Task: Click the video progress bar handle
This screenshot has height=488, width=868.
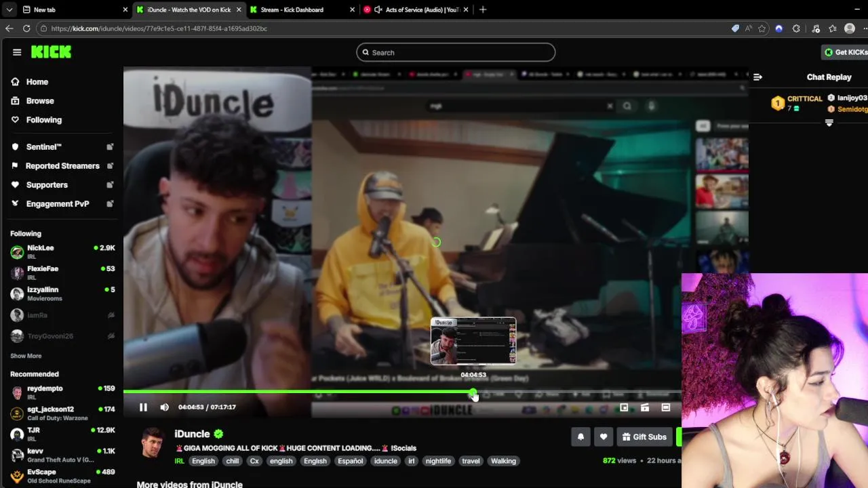Action: (x=473, y=392)
